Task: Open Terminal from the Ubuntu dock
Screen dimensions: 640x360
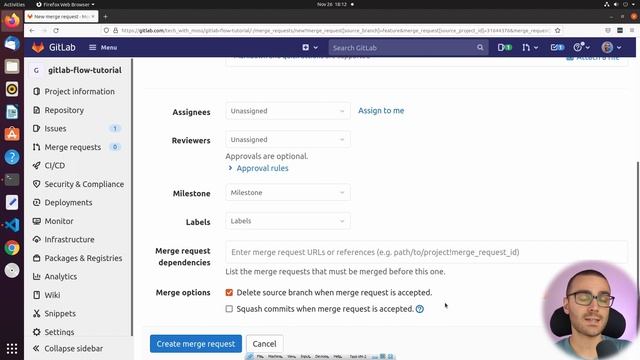Action: [12, 180]
